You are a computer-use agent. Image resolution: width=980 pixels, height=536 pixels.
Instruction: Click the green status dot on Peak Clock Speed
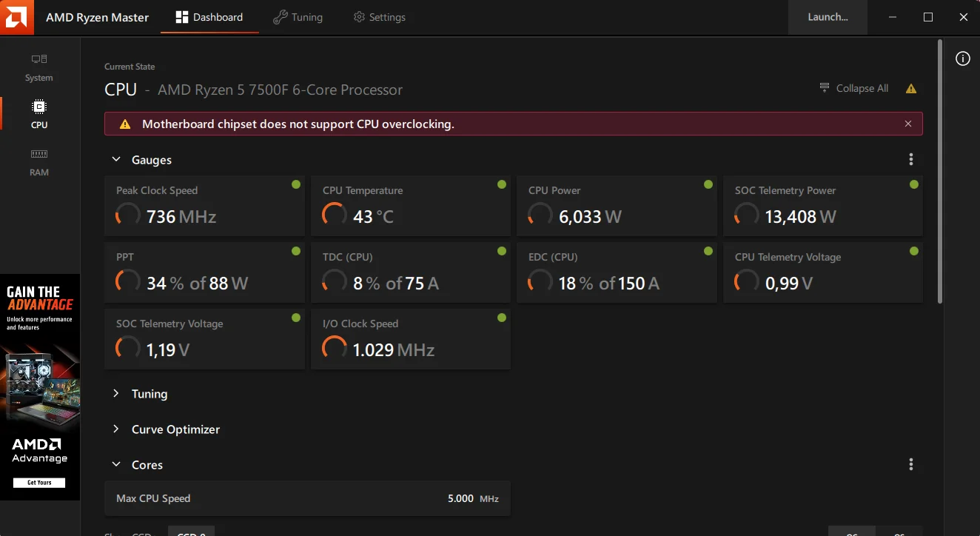click(x=296, y=184)
